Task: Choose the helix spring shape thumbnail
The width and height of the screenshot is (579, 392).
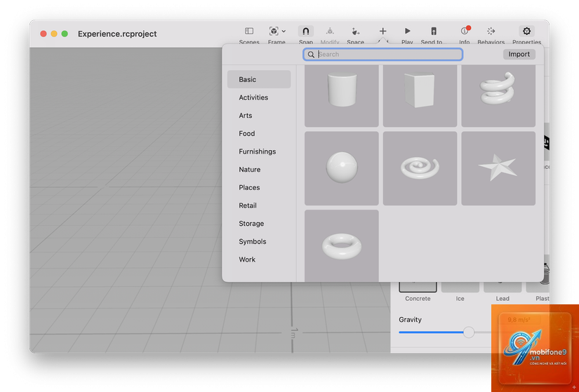Action: pyautogui.click(x=498, y=96)
